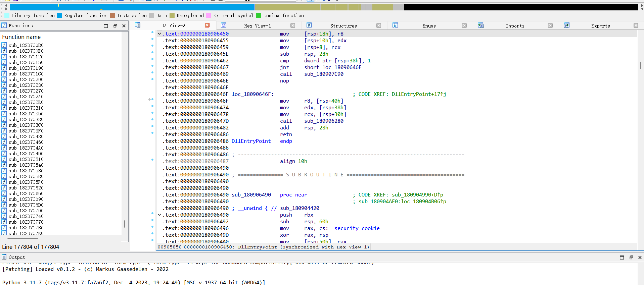
Task: Follow the sub_180906280 call target
Action: click(324, 121)
